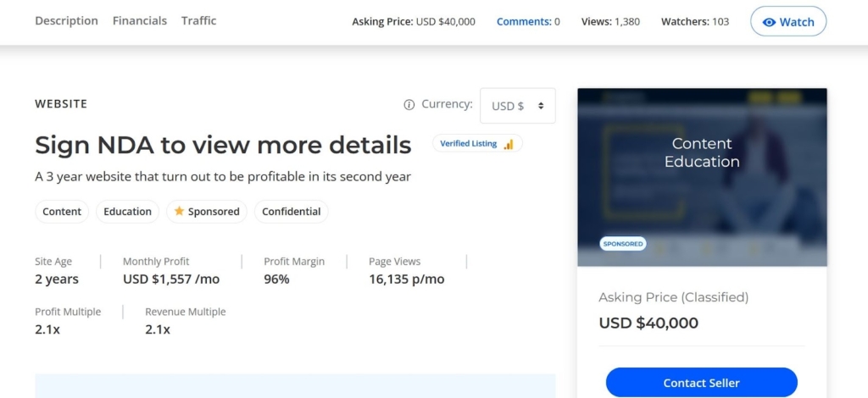Select the Education category tag

coord(127,212)
